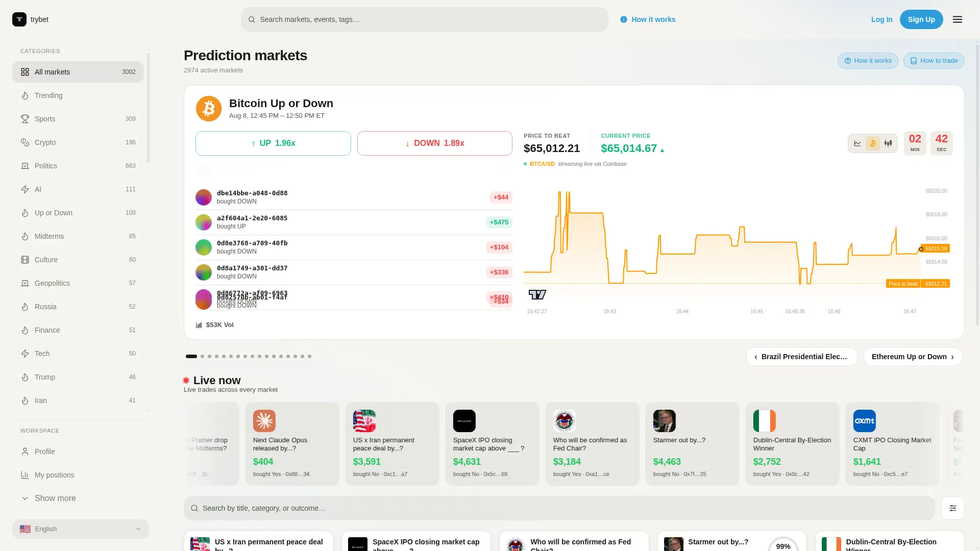Click the +$336 trade amount badge
This screenshot has width=980, height=551.
tap(499, 272)
